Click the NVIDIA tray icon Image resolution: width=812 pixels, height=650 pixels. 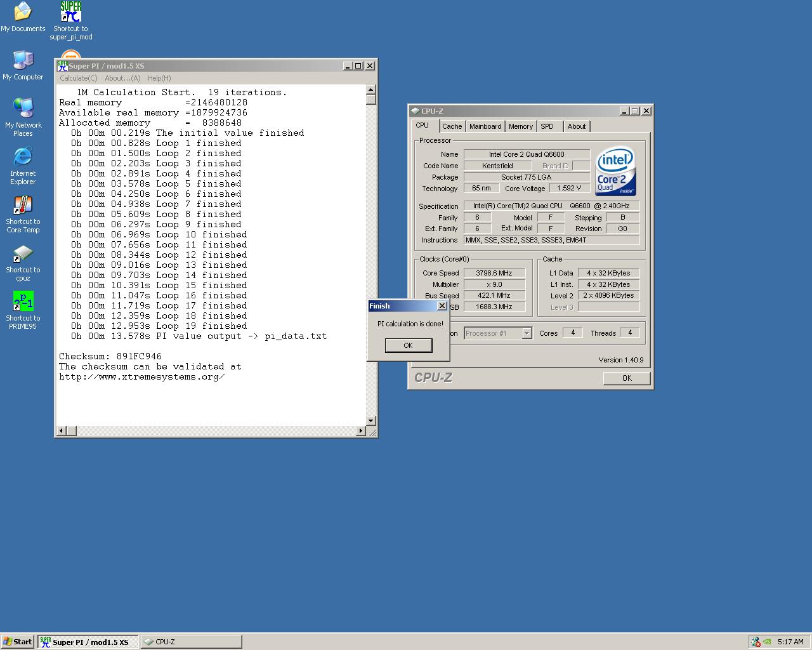pos(767,642)
